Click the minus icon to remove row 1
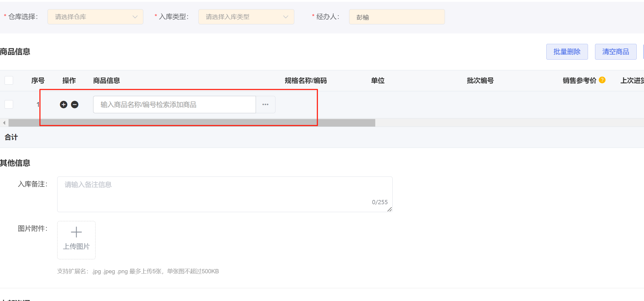This screenshot has width=644, height=301. point(75,105)
